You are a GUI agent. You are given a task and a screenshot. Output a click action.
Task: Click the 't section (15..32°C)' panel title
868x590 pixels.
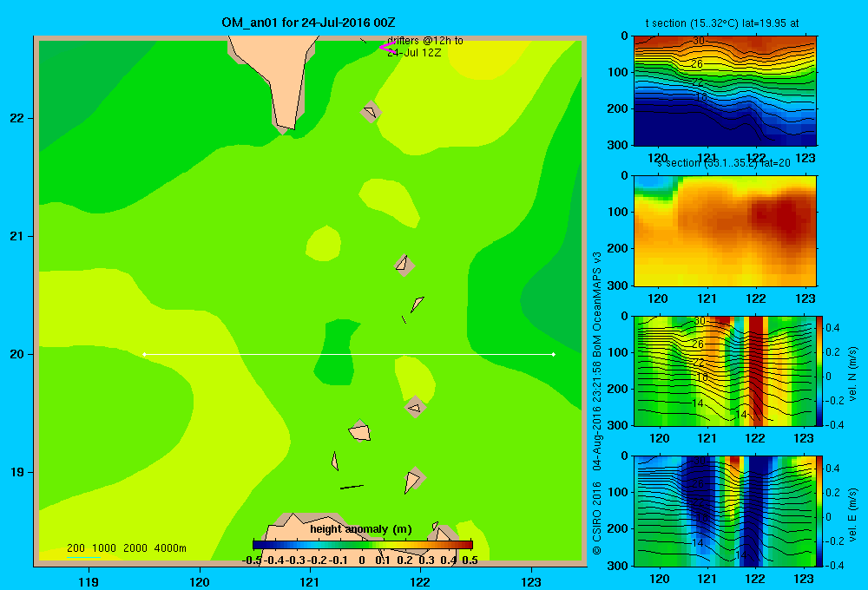[722, 23]
